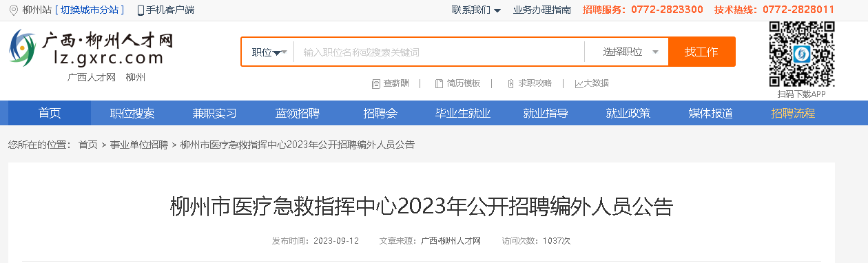Image resolution: width=868 pixels, height=263 pixels.
Task: Click the breadcrumb article title text
Action: (x=298, y=145)
